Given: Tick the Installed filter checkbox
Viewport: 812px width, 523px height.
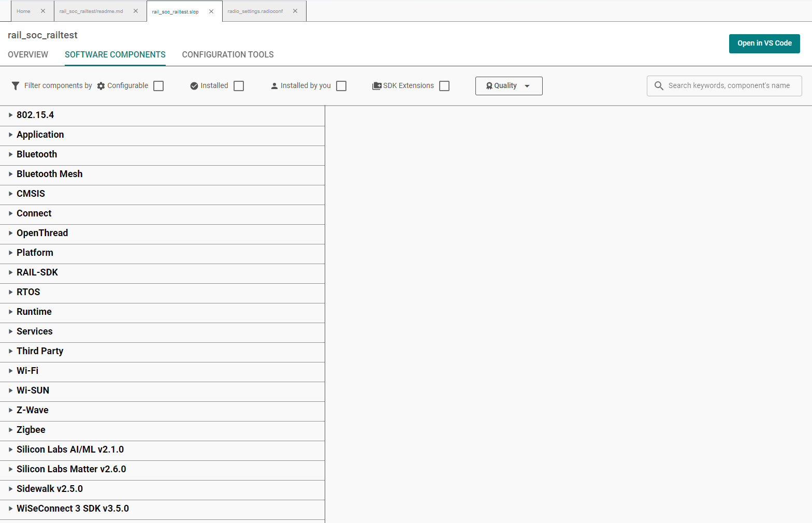Looking at the screenshot, I should (239, 86).
